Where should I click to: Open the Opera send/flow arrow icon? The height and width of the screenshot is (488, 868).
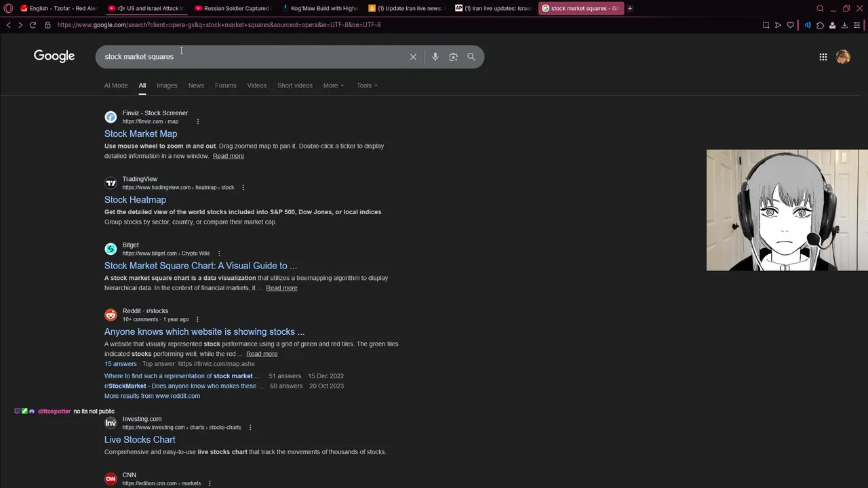click(x=778, y=25)
